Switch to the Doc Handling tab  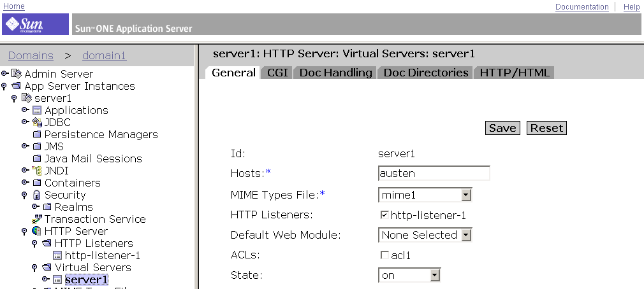(335, 73)
